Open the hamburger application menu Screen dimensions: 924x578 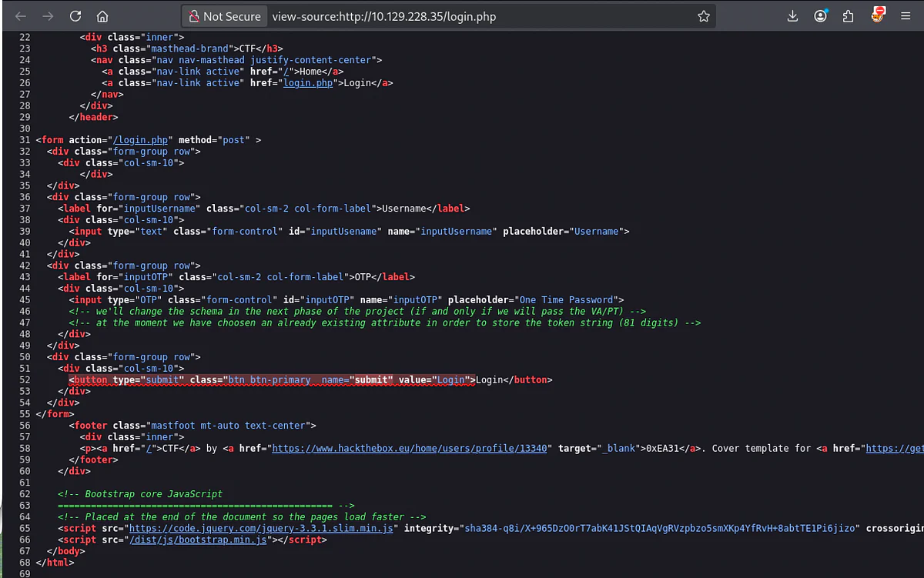pyautogui.click(x=906, y=16)
